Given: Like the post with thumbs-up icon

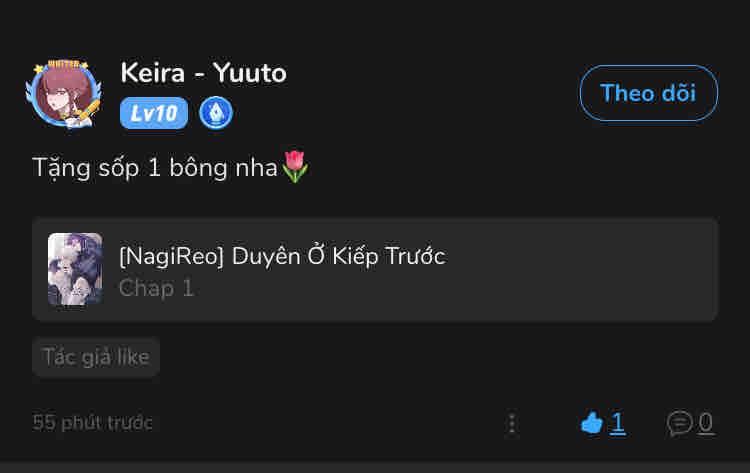Looking at the screenshot, I should click(592, 423).
